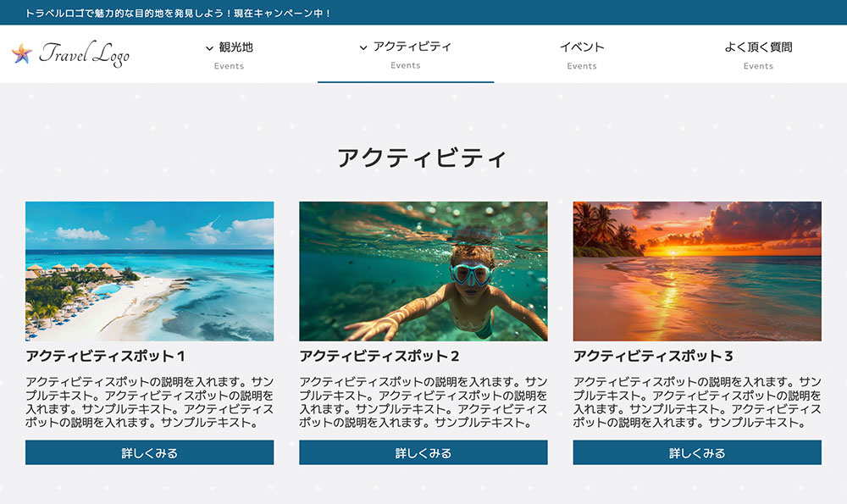
Task: Select the アクティビティスポット3 title
Action: point(654,356)
